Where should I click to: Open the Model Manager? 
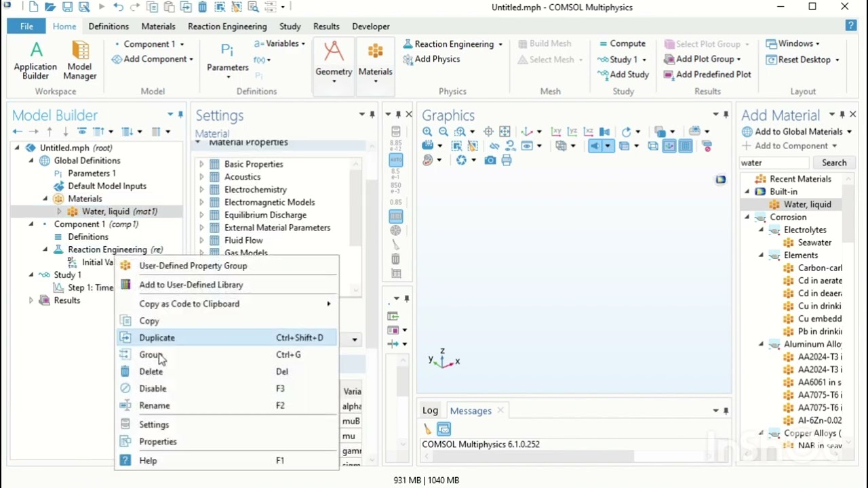click(x=79, y=60)
